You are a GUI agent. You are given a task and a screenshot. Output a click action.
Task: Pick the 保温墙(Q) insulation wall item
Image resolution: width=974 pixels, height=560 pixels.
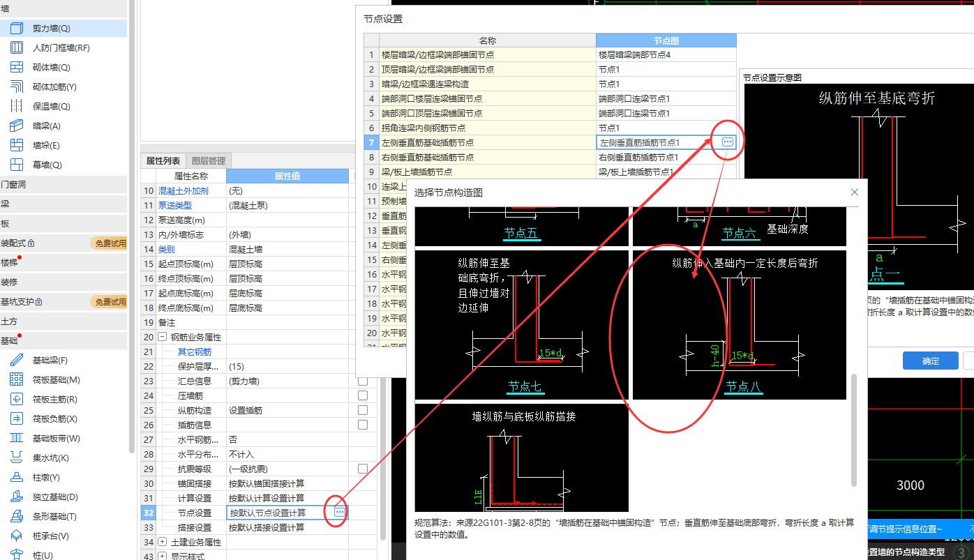pos(63,107)
